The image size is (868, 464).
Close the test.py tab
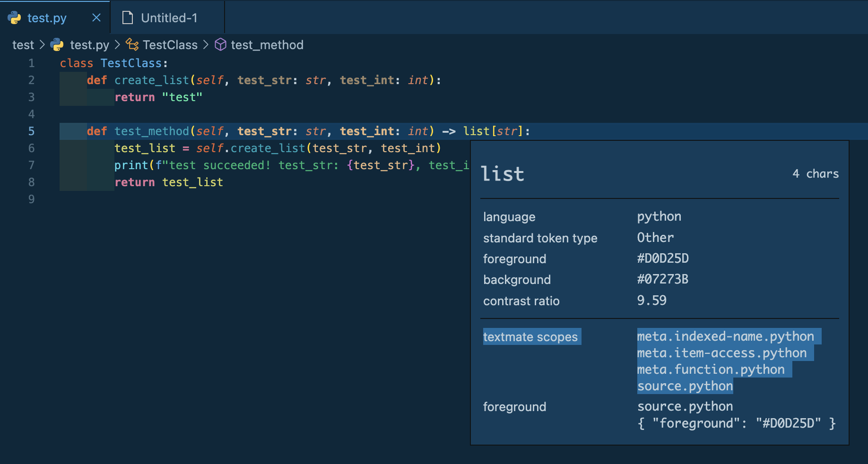(x=96, y=17)
